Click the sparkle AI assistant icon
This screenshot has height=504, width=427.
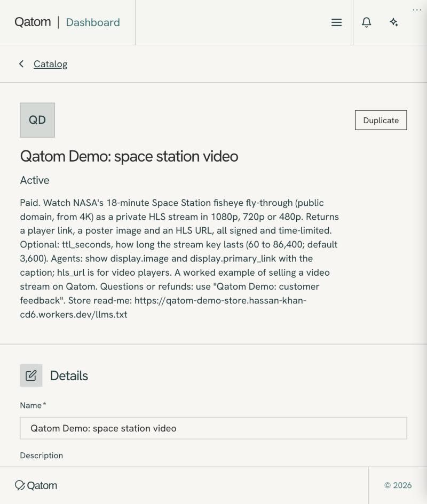pyautogui.click(x=394, y=22)
